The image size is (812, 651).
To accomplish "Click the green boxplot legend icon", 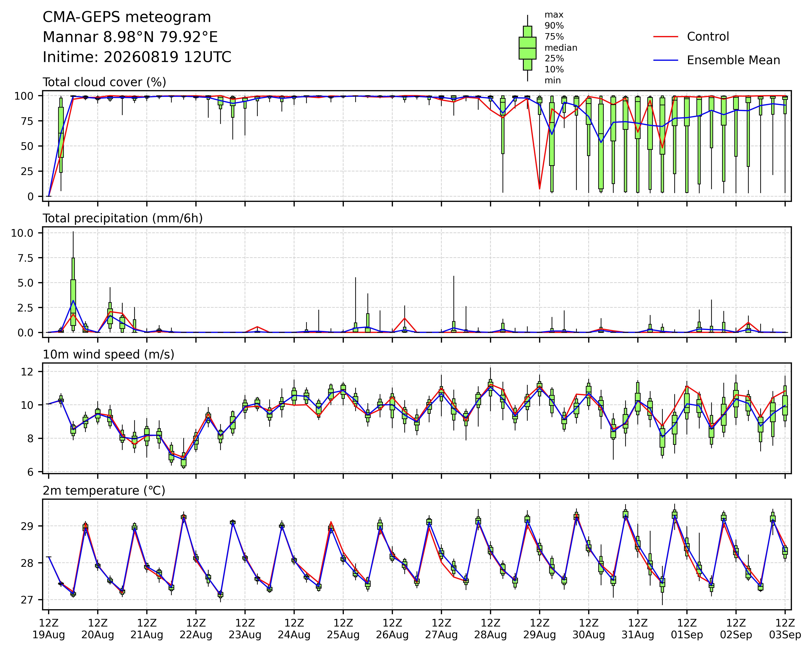I will (x=527, y=48).
